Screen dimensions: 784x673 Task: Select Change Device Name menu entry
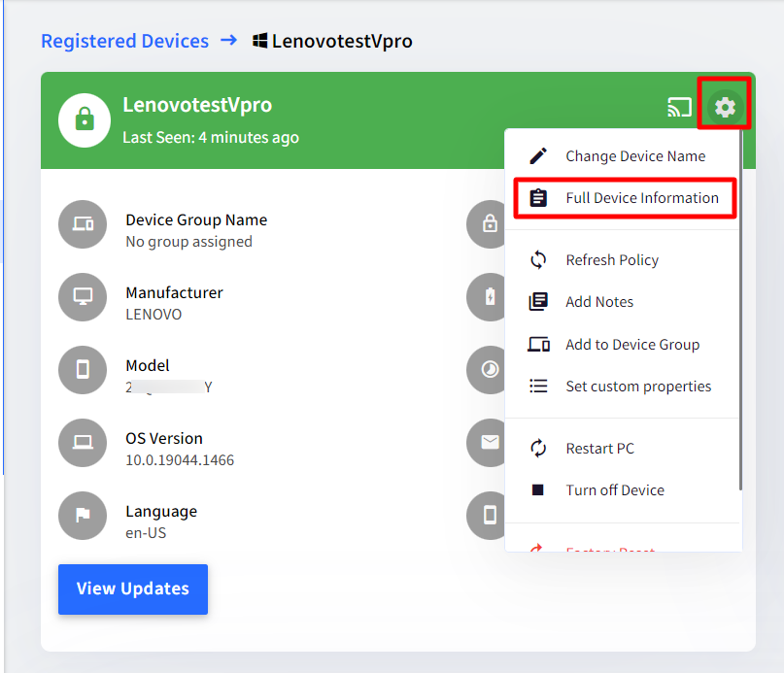[623, 156]
